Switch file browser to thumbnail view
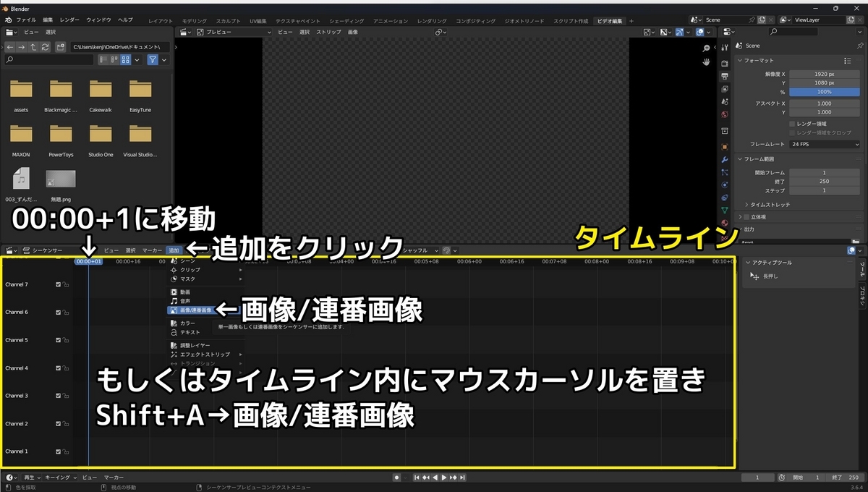 tap(125, 60)
